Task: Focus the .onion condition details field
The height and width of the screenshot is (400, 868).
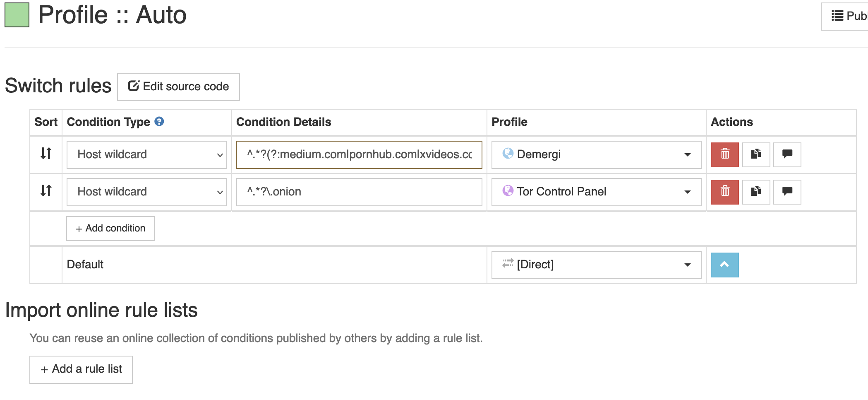Action: click(x=359, y=192)
